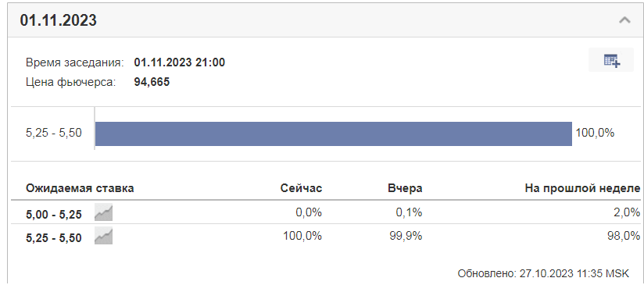644x285 pixels.
Task: Click the 99,9% value under Вчера
Action: (405, 237)
